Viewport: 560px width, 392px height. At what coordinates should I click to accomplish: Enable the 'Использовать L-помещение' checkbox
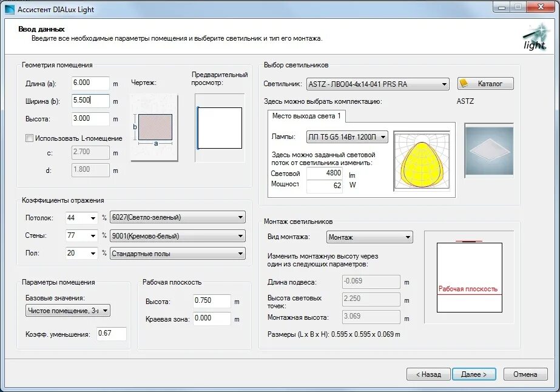tap(29, 138)
